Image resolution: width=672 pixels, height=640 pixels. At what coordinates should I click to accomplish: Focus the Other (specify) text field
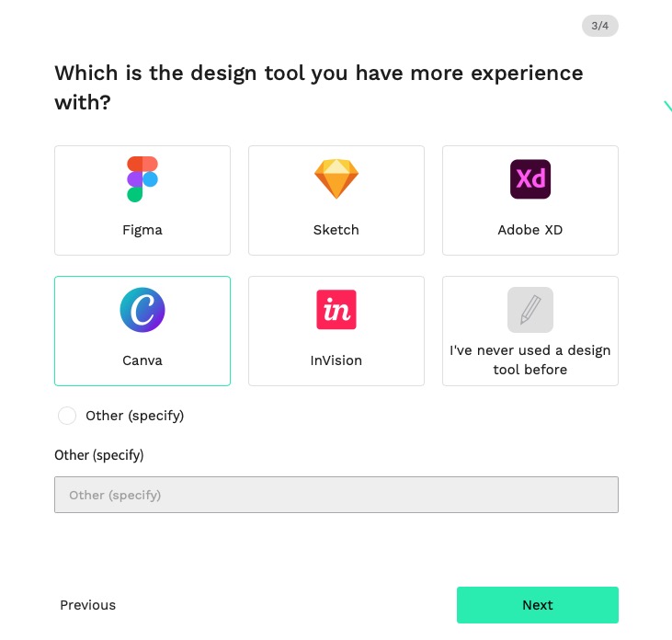pyautogui.click(x=336, y=495)
